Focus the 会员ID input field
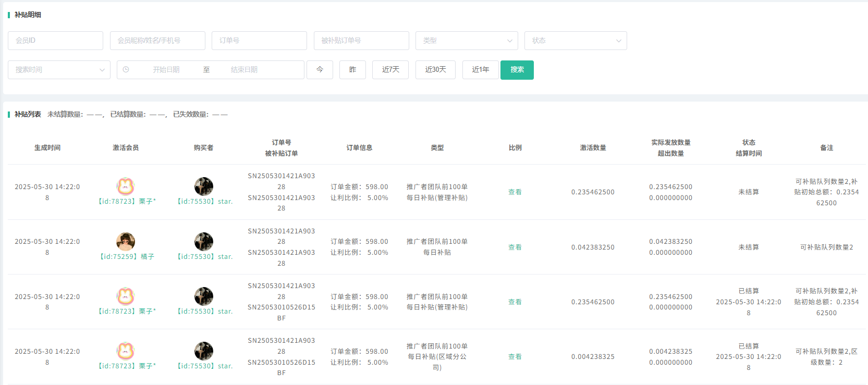 pyautogui.click(x=55, y=41)
